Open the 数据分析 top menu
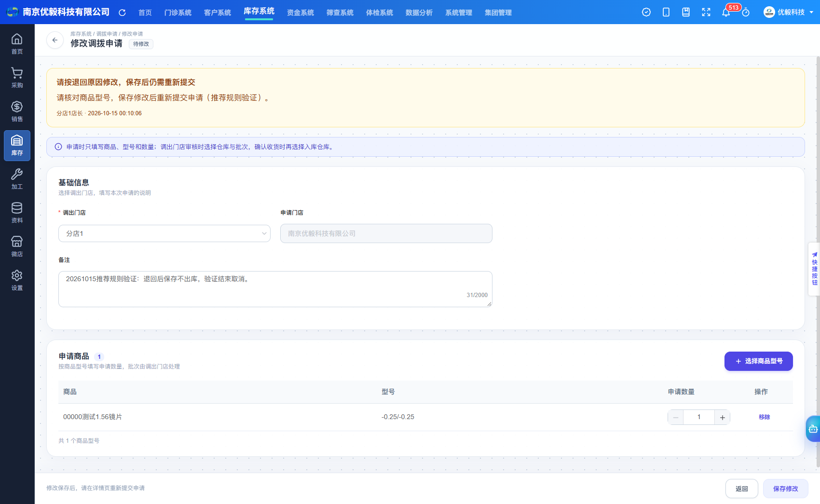Screen dimensions: 820x504 tap(419, 13)
